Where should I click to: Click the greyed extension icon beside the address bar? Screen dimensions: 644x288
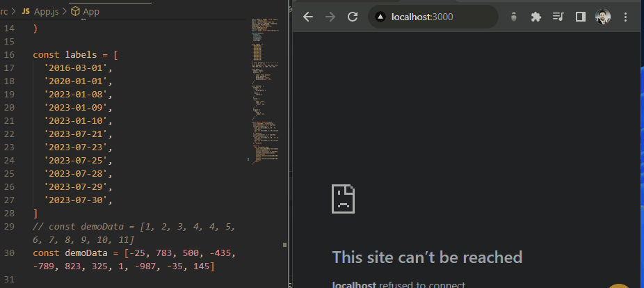pyautogui.click(x=513, y=17)
